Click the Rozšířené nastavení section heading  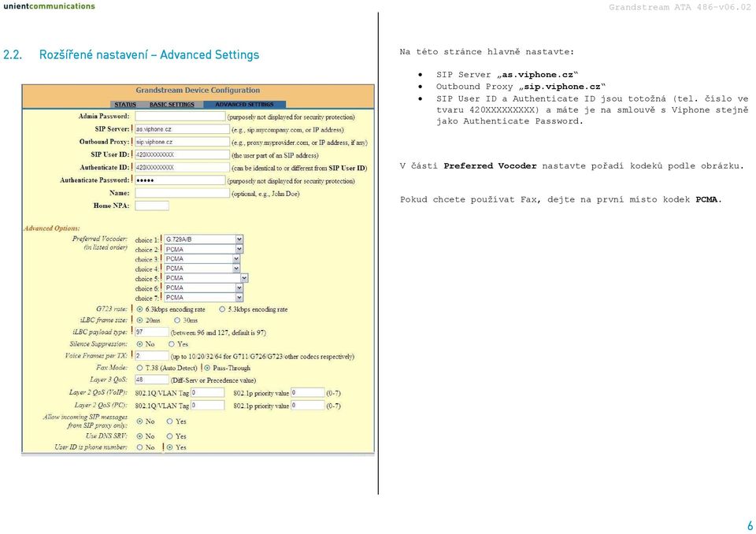[x=149, y=54]
